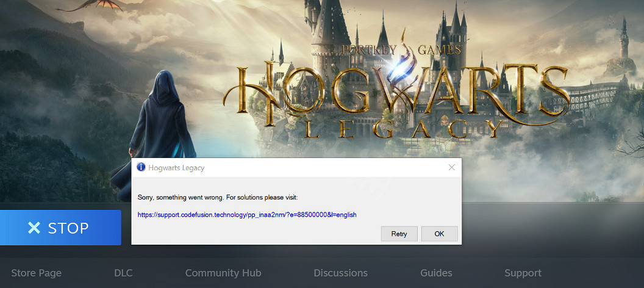This screenshot has width=644, height=288.
Task: Click the Portkey Games logo text
Action: click(401, 50)
